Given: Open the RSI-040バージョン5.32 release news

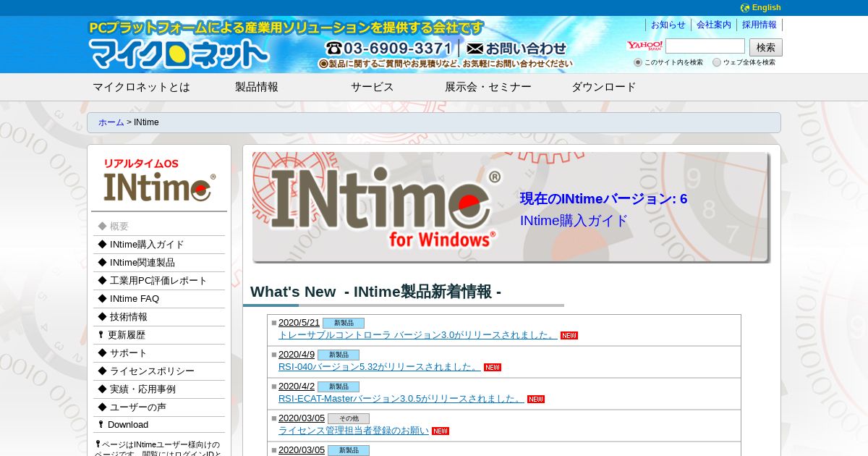Looking at the screenshot, I should pyautogui.click(x=380, y=367).
